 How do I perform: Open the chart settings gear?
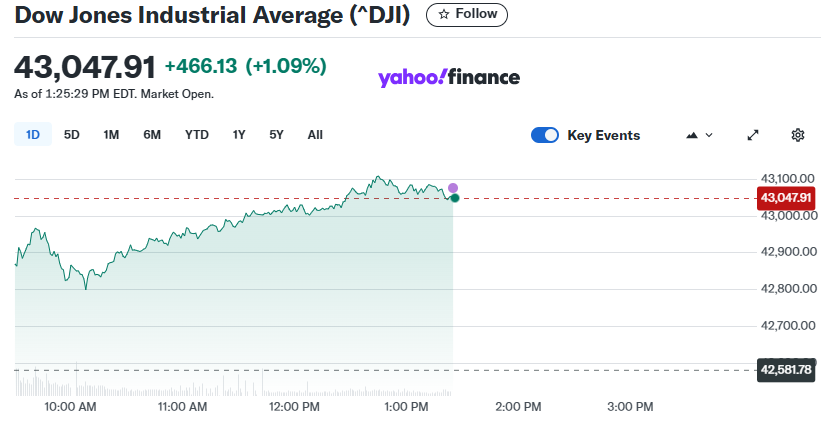(798, 135)
